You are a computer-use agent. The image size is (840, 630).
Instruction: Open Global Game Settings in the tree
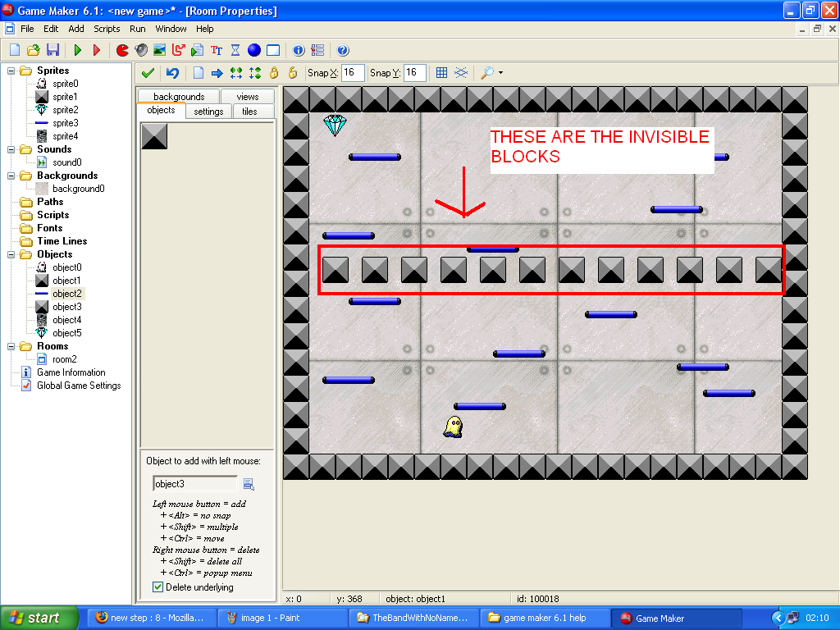[x=78, y=386]
